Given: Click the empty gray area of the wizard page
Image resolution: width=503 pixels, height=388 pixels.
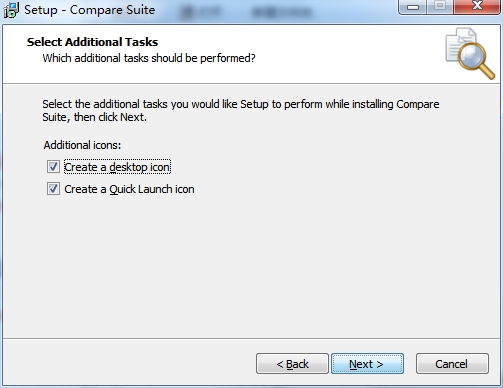Looking at the screenshot, I should 251,267.
